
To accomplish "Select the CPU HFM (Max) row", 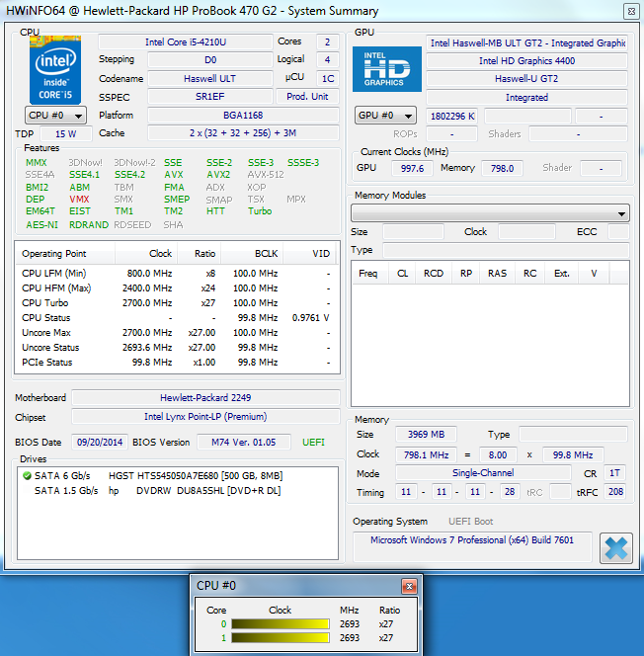I will point(178,288).
